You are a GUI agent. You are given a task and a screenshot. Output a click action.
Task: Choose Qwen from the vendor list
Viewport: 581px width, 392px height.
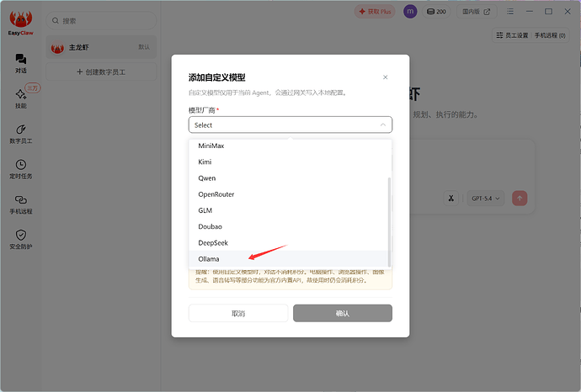(288, 178)
